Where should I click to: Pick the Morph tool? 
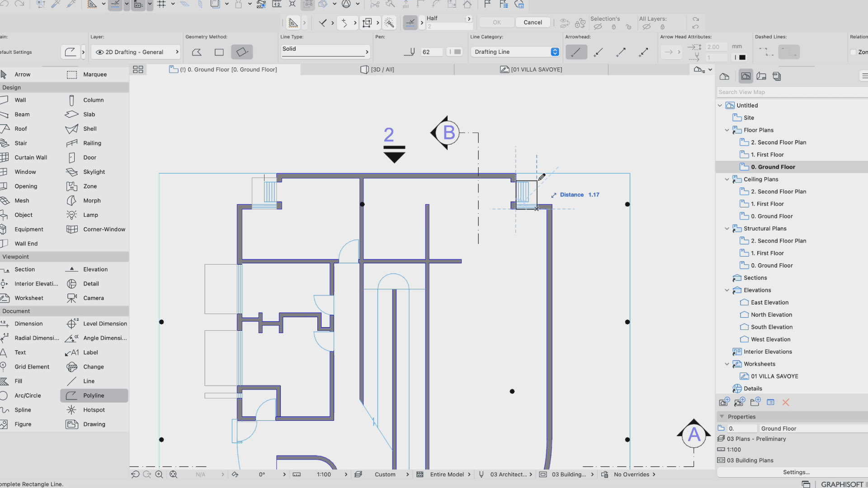tap(91, 201)
